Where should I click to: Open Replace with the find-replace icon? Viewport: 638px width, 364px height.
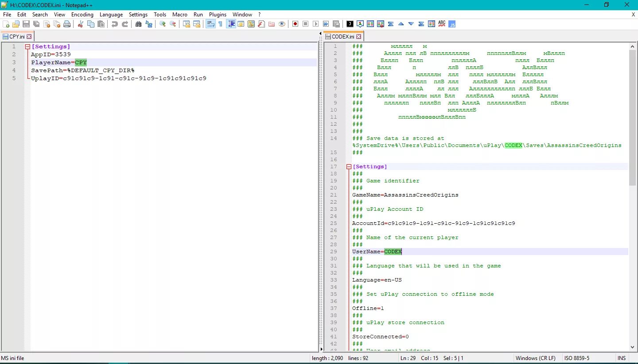pos(149,24)
